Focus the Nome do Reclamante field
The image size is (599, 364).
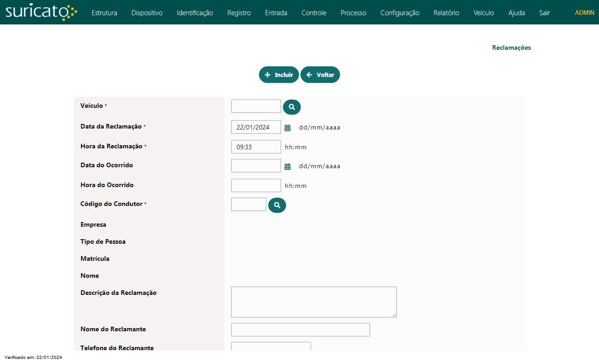click(x=300, y=329)
